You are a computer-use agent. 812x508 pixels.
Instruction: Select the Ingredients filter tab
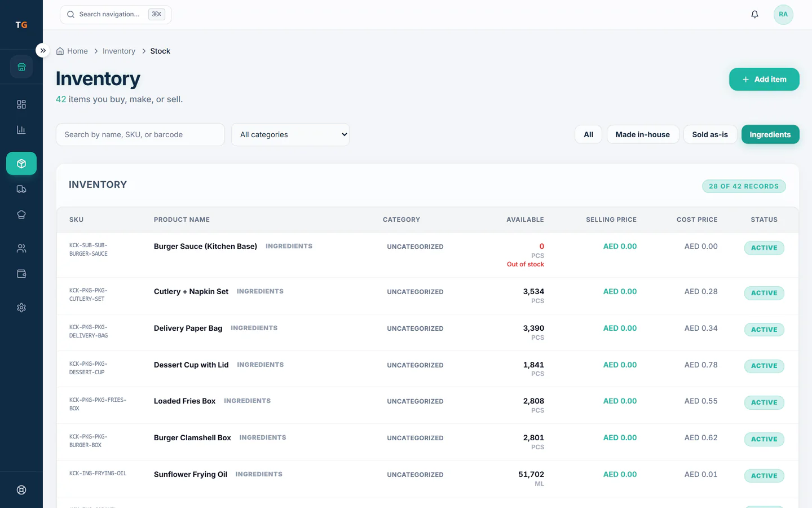coord(770,135)
